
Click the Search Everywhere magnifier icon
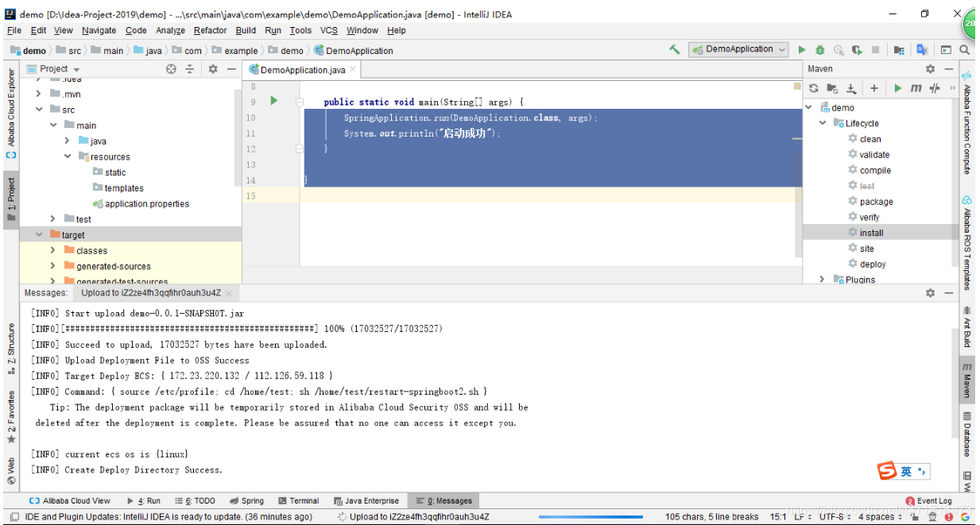(964, 49)
